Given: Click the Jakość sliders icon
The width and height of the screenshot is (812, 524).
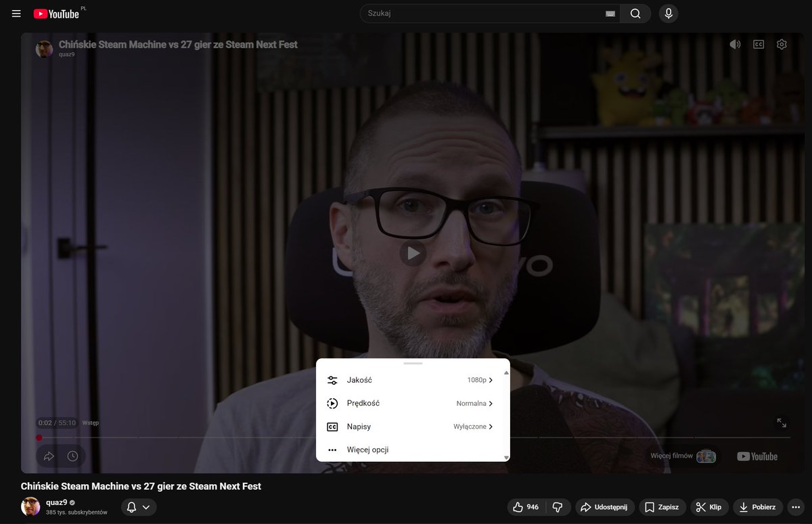Looking at the screenshot, I should point(332,380).
